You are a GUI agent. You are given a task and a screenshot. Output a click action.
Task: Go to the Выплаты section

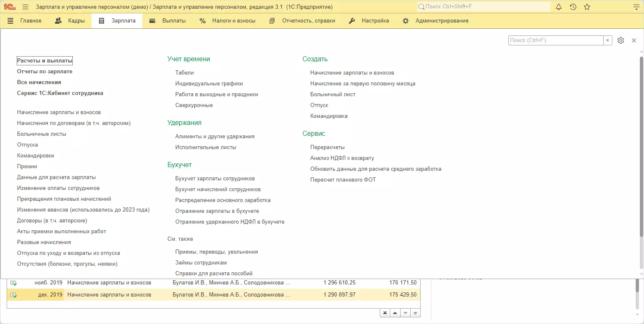(168, 21)
